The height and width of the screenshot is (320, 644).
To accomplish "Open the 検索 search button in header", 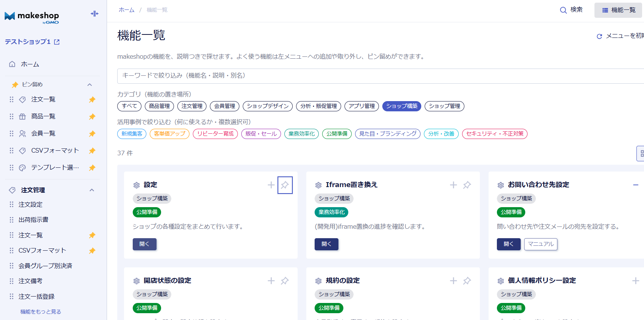I will tap(571, 10).
